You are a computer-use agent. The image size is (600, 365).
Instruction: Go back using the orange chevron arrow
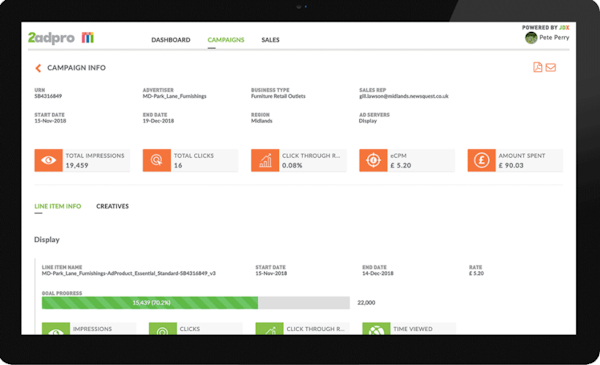click(38, 68)
